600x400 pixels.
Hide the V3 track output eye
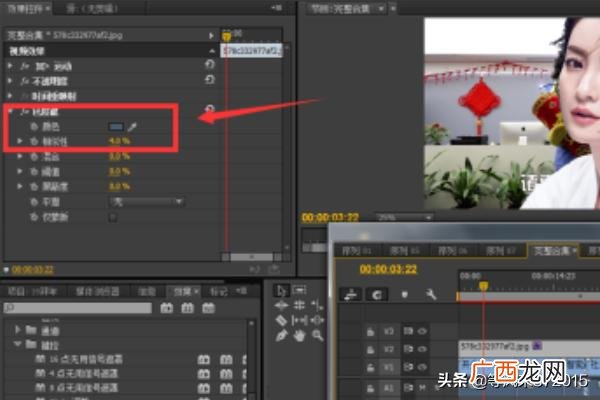pyautogui.click(x=422, y=331)
